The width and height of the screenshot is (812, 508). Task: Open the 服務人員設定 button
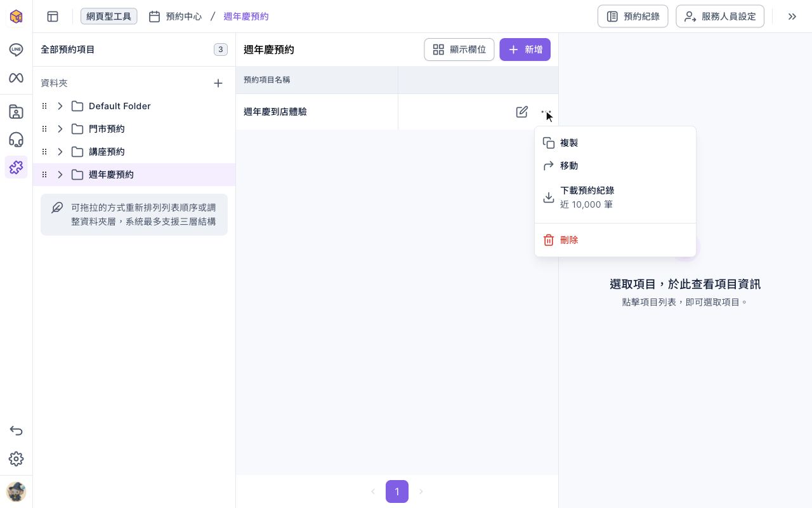(719, 17)
